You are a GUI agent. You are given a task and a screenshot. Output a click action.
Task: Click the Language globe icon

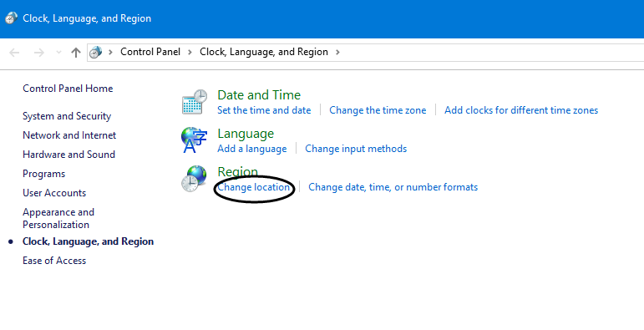194,140
